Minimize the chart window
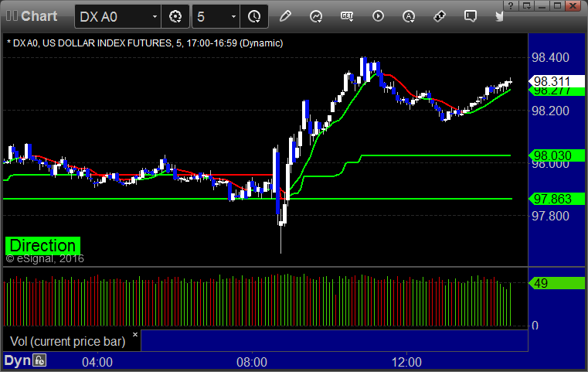This screenshot has height=372, width=588. [542, 5]
